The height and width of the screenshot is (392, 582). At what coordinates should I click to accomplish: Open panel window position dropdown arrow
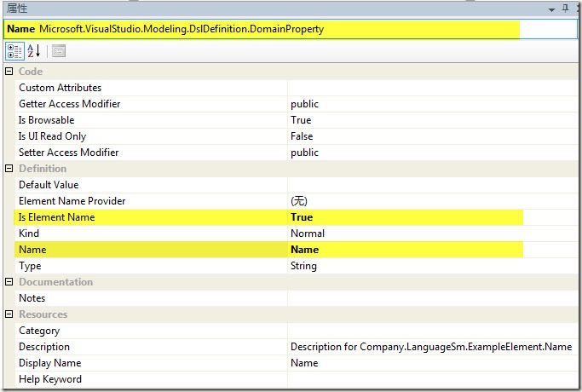coord(552,9)
